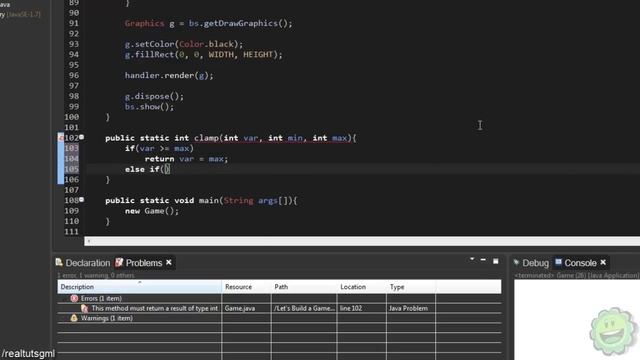The image size is (640, 360).
Task: Click the '/Let's Build a Game...' path cell
Action: coord(304,308)
